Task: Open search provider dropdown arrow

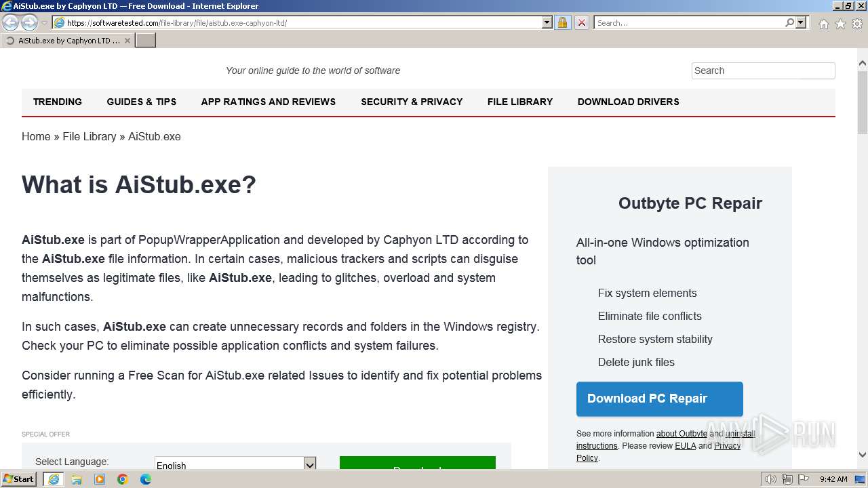Action: pyautogui.click(x=801, y=22)
